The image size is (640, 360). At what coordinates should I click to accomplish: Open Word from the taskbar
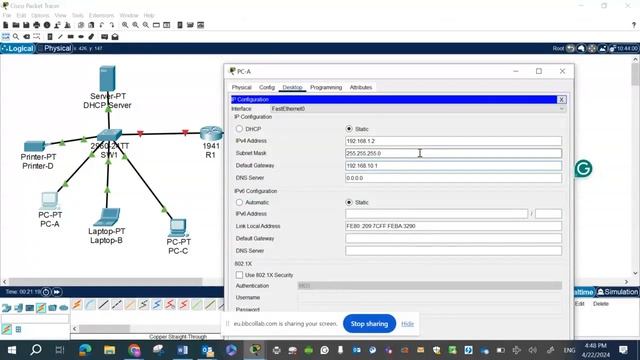coord(182,350)
